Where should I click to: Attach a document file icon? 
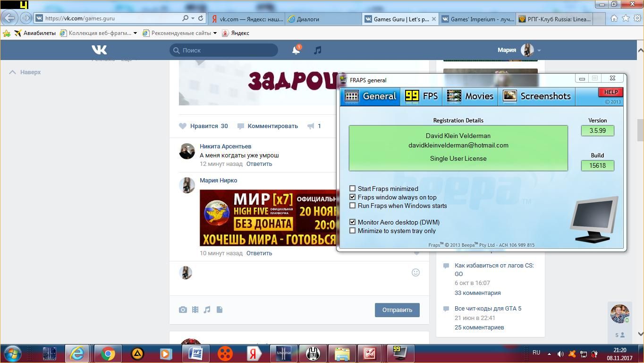click(x=220, y=310)
